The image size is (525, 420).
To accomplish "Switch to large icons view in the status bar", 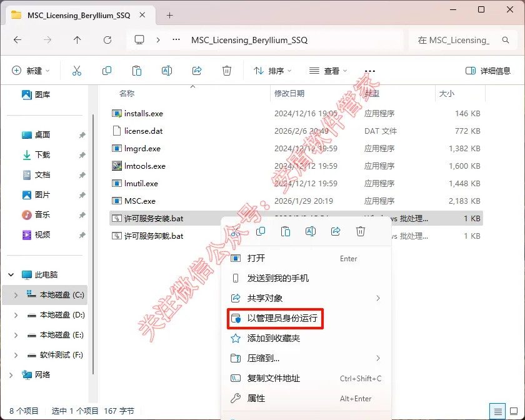I will coord(514,411).
